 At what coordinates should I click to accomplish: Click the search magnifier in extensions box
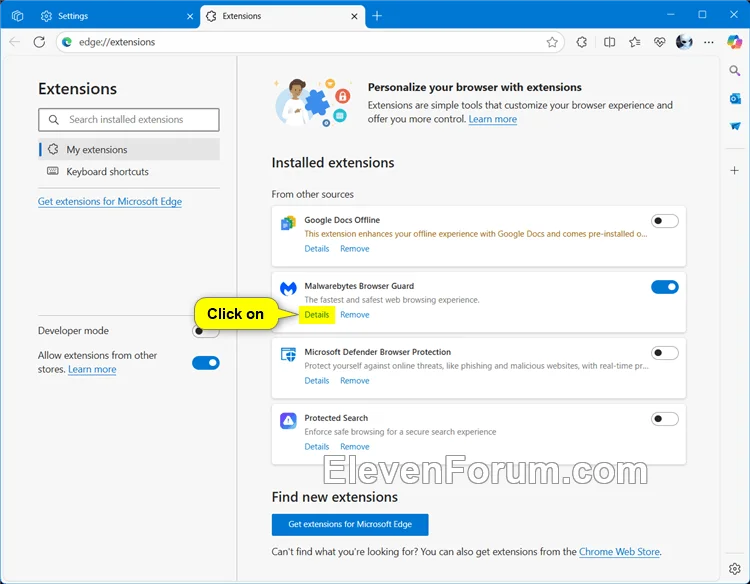(x=54, y=120)
